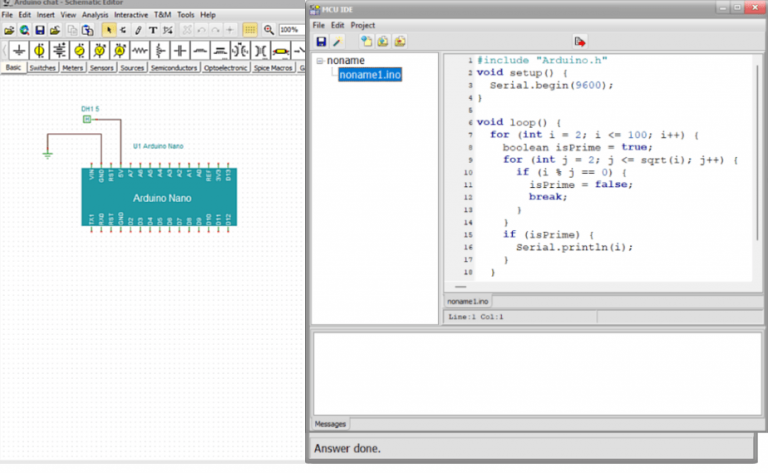Select the text tool (T) icon
Screen dimensions: 768x473
(x=153, y=30)
